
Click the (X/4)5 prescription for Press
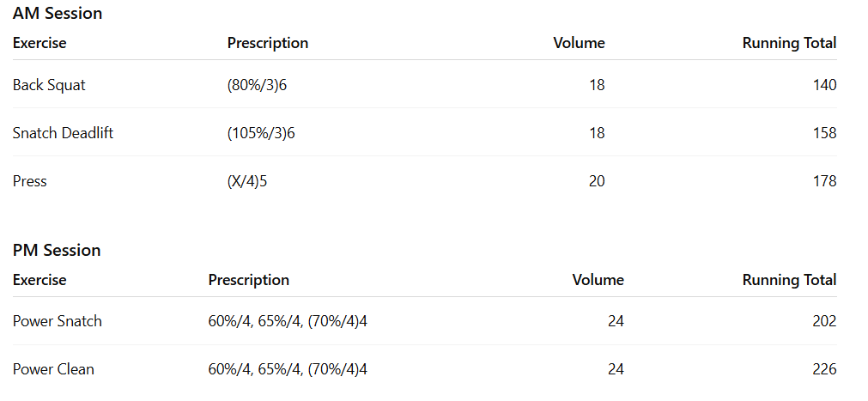(x=247, y=181)
